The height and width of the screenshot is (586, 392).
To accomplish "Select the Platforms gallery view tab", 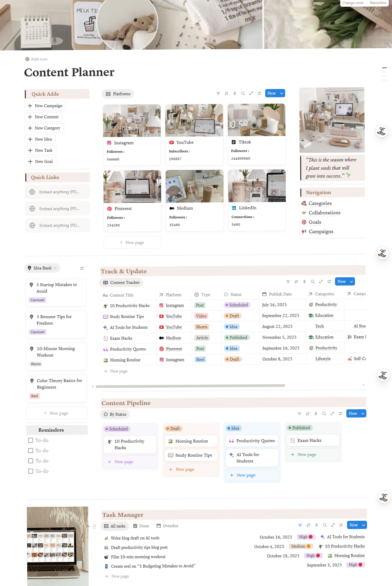I will click(x=118, y=94).
